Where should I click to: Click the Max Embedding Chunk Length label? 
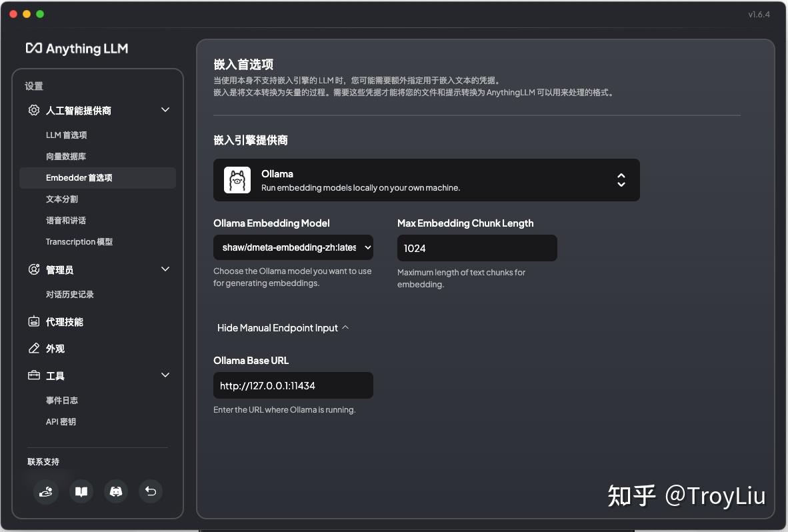click(465, 223)
